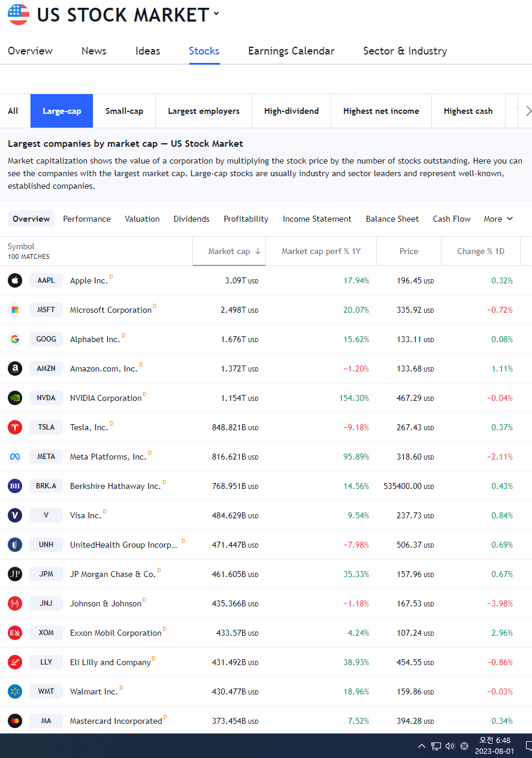The image size is (532, 758).
Task: Click Johnson & Johnson -3.98% change value
Action: tap(500, 603)
